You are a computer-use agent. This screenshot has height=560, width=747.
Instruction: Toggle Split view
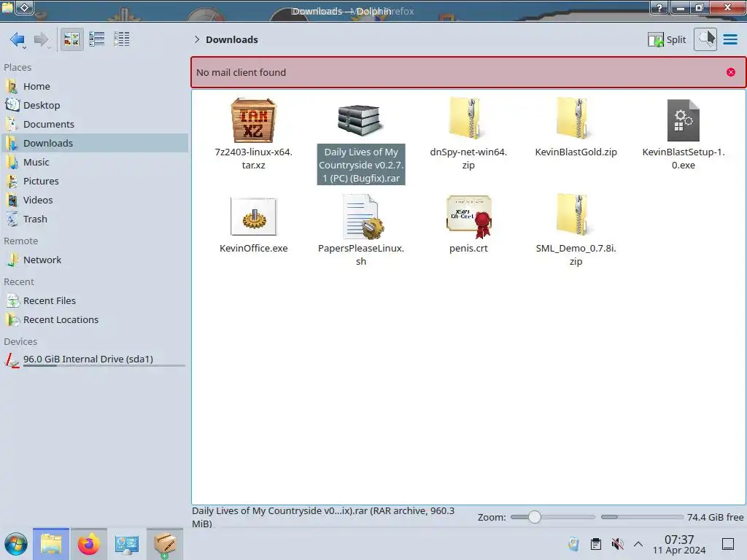[667, 39]
